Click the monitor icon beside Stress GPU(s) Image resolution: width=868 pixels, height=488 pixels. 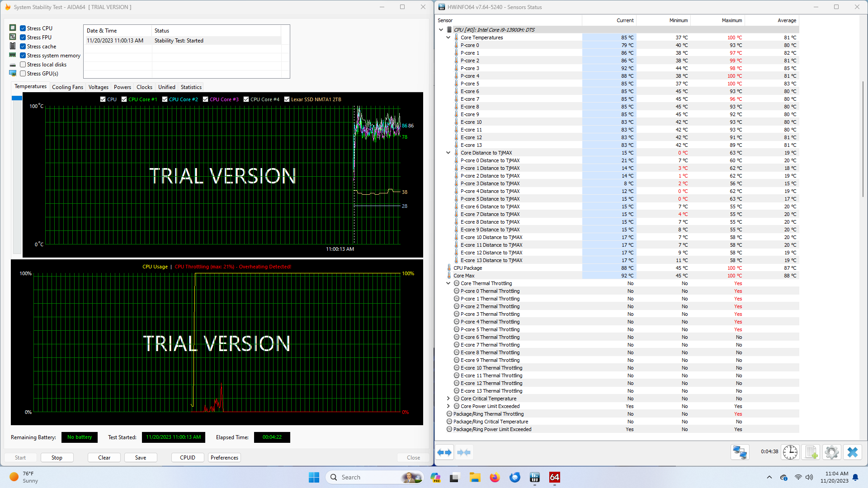tap(13, 73)
